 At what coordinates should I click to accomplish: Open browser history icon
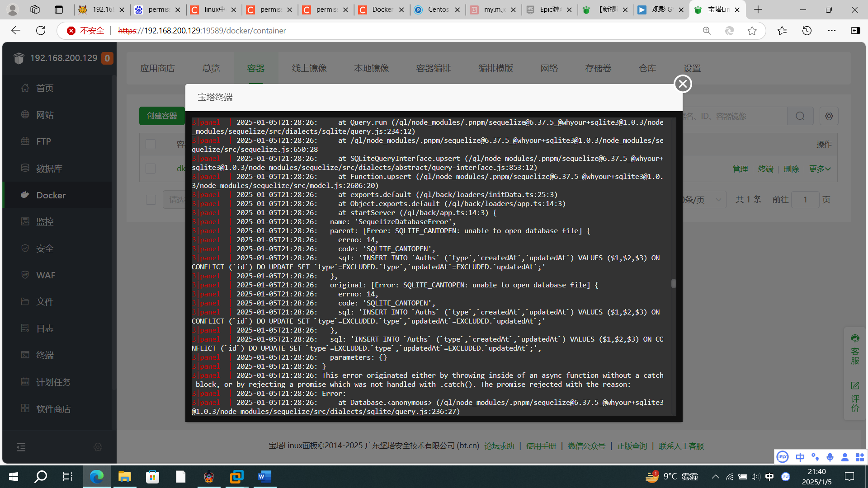click(807, 30)
